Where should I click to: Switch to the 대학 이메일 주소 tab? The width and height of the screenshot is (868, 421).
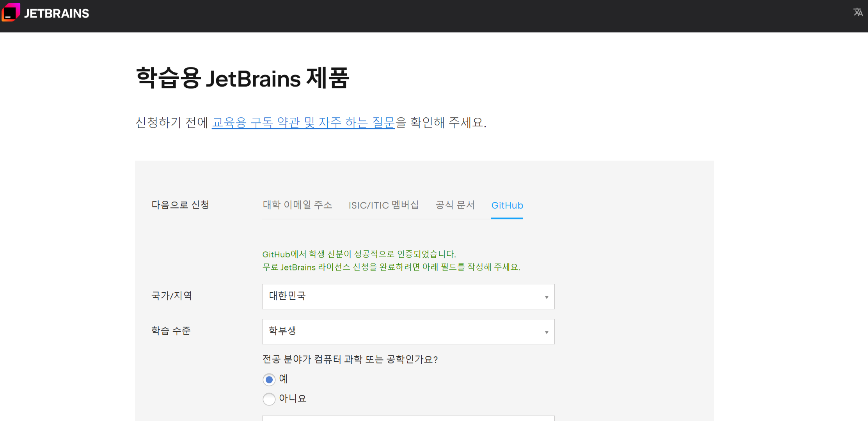[297, 205]
